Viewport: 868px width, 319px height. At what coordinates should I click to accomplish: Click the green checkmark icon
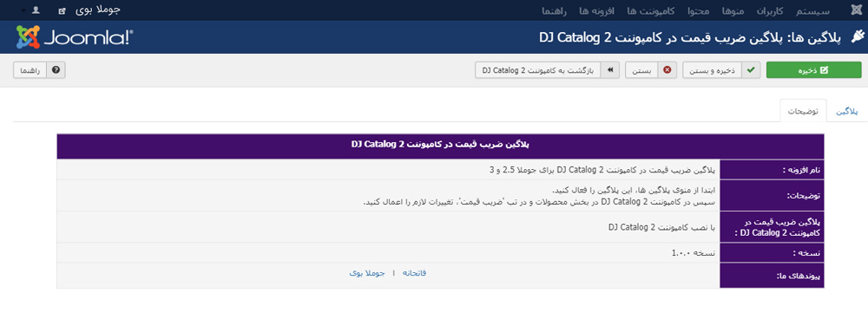click(751, 70)
